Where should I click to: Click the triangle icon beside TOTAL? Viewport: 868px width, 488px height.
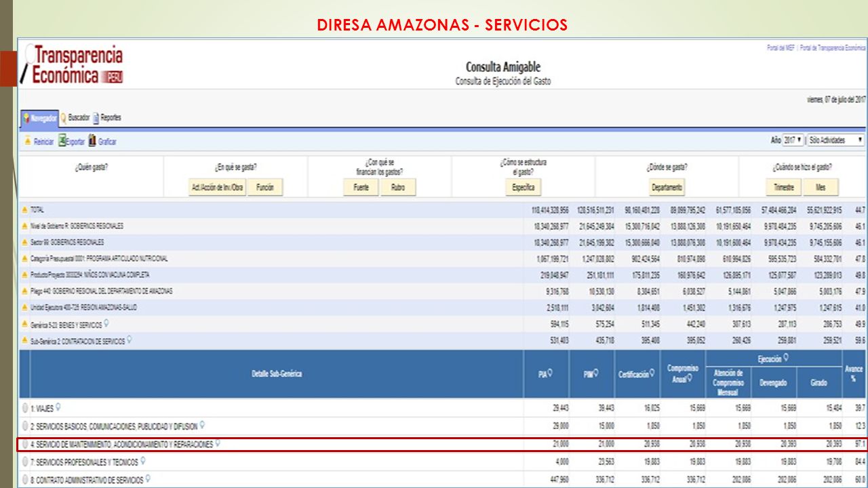tap(25, 210)
